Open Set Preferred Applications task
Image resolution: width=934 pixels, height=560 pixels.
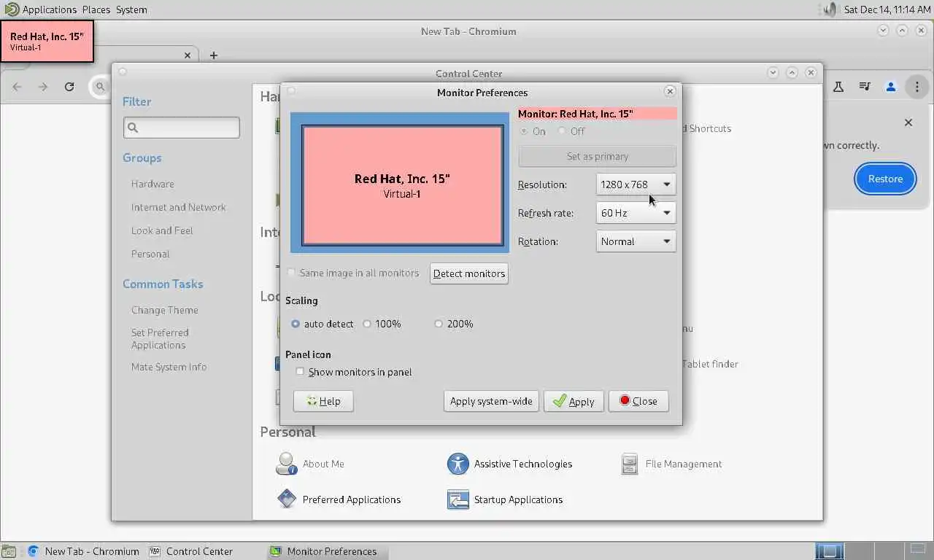coord(160,338)
